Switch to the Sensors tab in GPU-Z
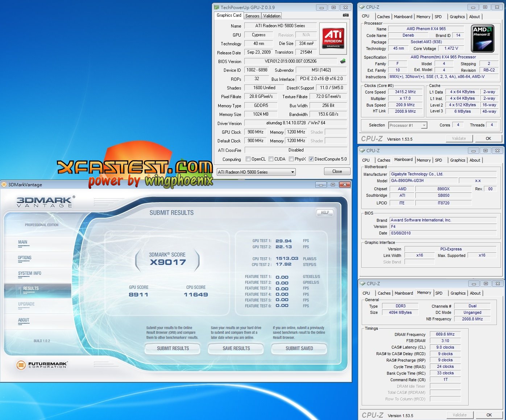Screen dimensions: 506x420 point(252,16)
